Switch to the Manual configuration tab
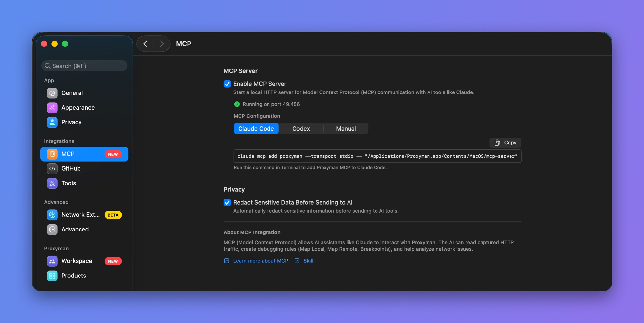Viewport: 644px width, 323px height. tap(346, 129)
